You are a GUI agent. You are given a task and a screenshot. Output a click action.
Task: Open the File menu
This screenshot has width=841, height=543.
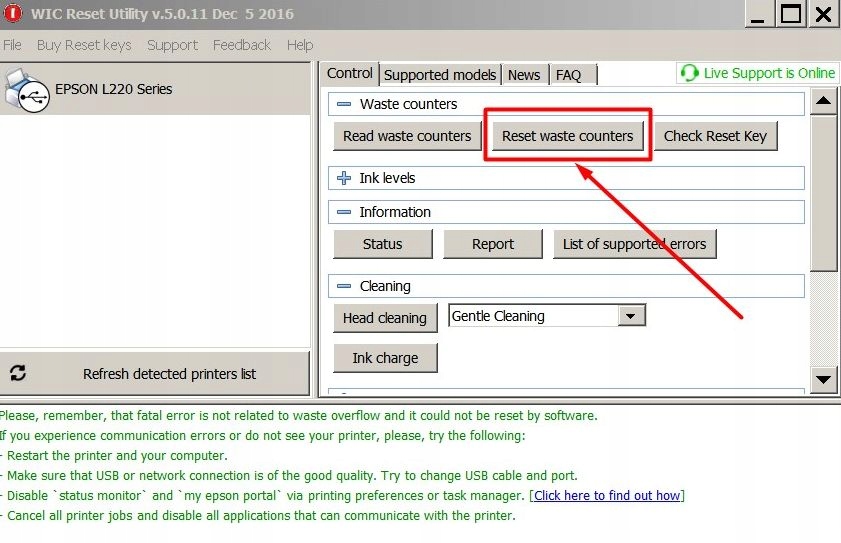tap(12, 45)
